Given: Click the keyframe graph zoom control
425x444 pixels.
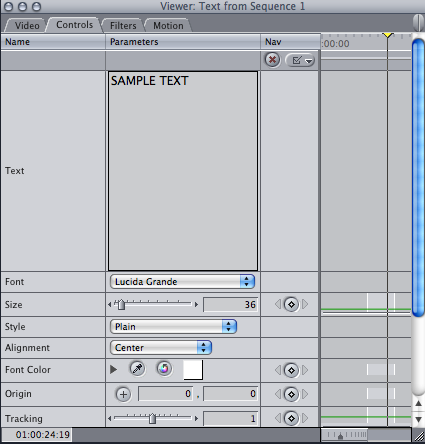Looking at the screenshot, I should (x=345, y=435).
